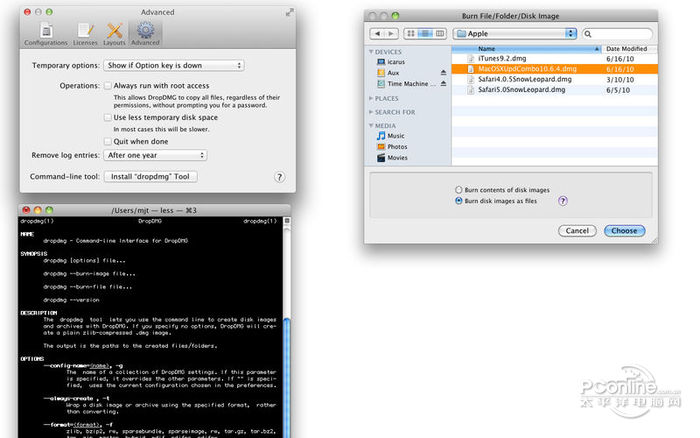Select Safari5.0SnowLeopard.dmg file name
Image resolution: width=700 pixels, height=438 pixels.
[522, 90]
